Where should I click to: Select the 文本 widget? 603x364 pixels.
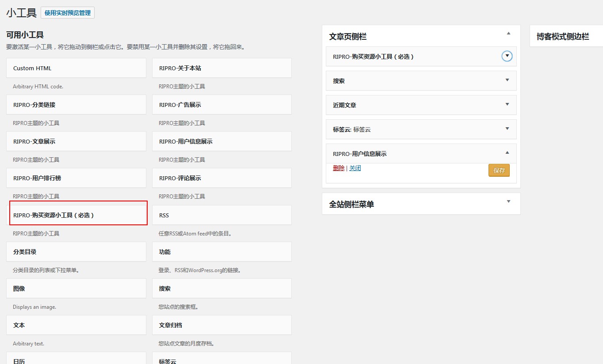[76, 325]
